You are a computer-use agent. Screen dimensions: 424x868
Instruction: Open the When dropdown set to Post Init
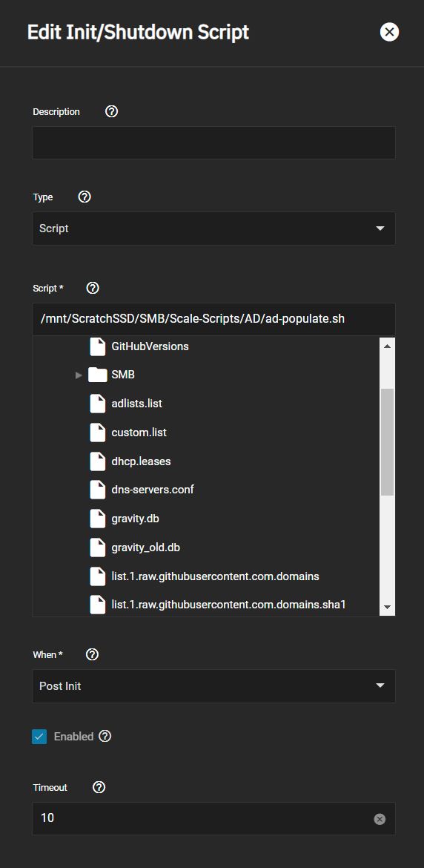coord(214,686)
